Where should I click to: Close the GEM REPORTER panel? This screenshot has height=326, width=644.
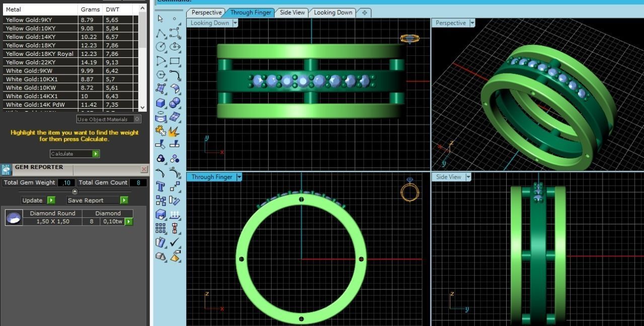click(x=144, y=170)
